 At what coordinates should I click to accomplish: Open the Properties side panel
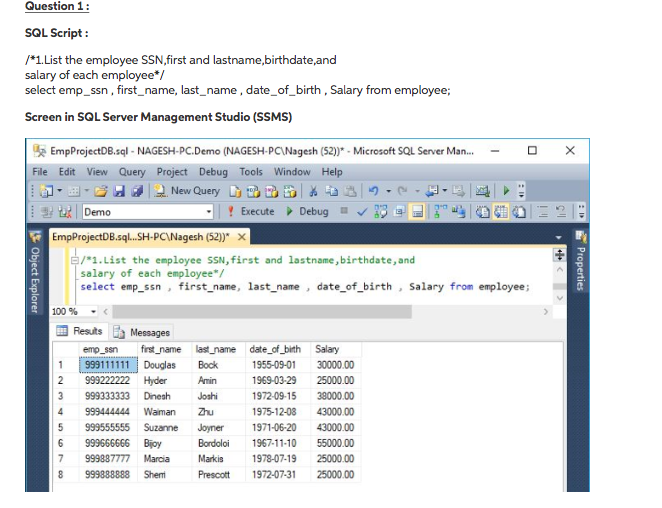click(x=581, y=262)
